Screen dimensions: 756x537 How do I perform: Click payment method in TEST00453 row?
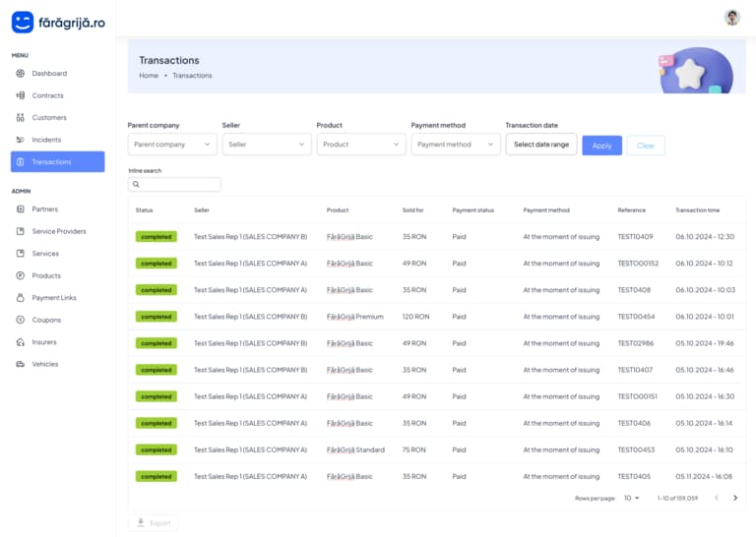tap(561, 449)
